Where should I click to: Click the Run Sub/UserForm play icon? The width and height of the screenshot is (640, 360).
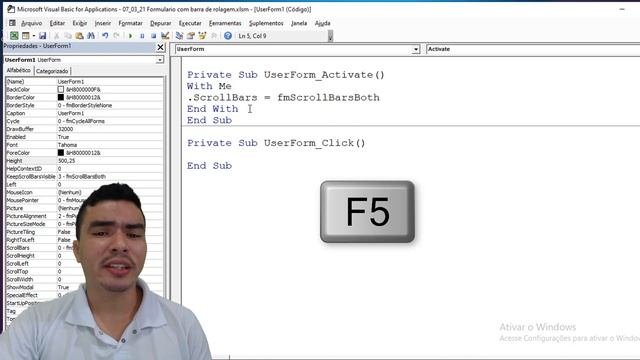click(x=131, y=36)
